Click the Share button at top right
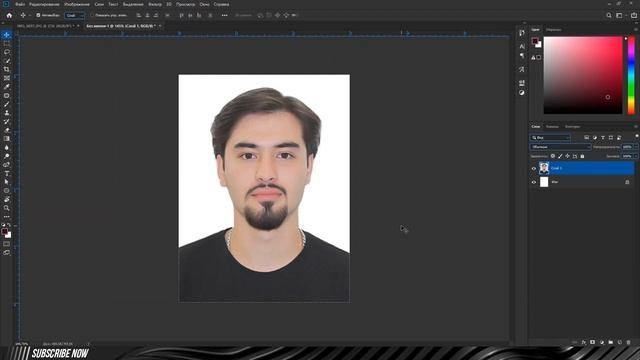 point(634,16)
